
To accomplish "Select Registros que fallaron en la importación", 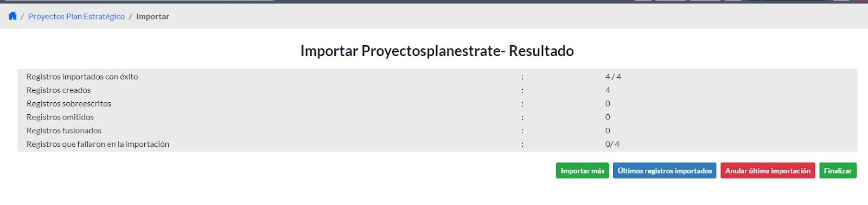I will (98, 144).
